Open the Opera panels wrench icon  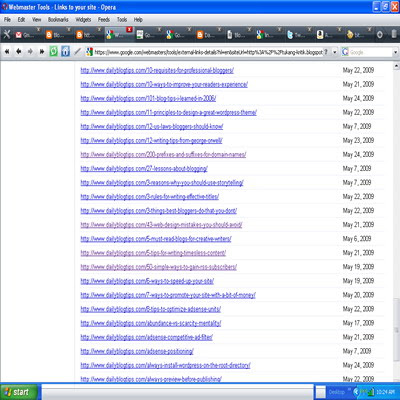[7, 34]
